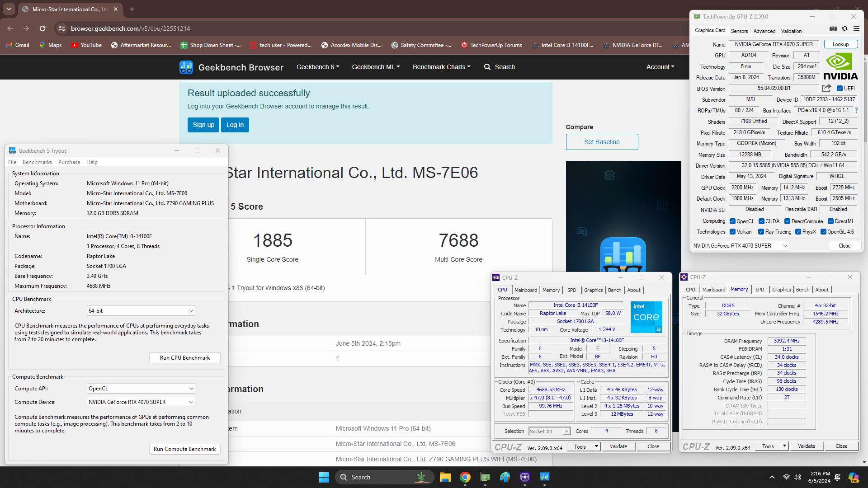Toggle the CUDA checkbox in GPU-Z

click(762, 221)
